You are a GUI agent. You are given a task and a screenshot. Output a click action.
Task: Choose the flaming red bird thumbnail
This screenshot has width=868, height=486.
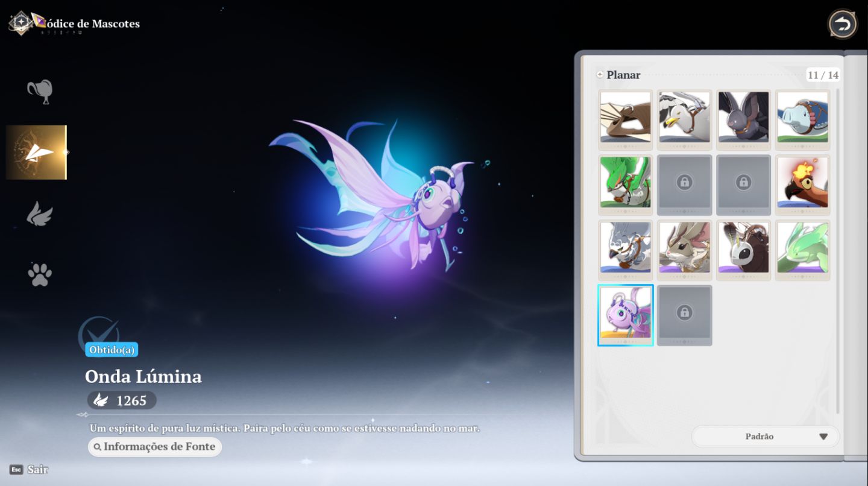[x=802, y=185]
